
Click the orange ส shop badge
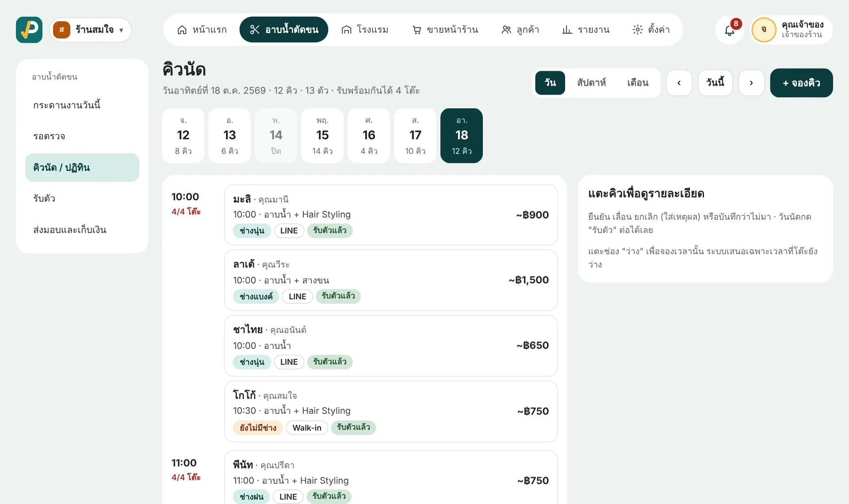coord(61,30)
